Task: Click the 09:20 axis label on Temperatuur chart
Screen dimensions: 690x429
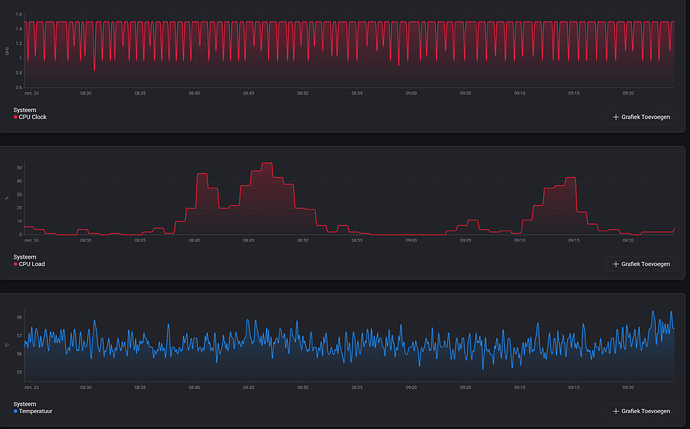Action: (628, 388)
